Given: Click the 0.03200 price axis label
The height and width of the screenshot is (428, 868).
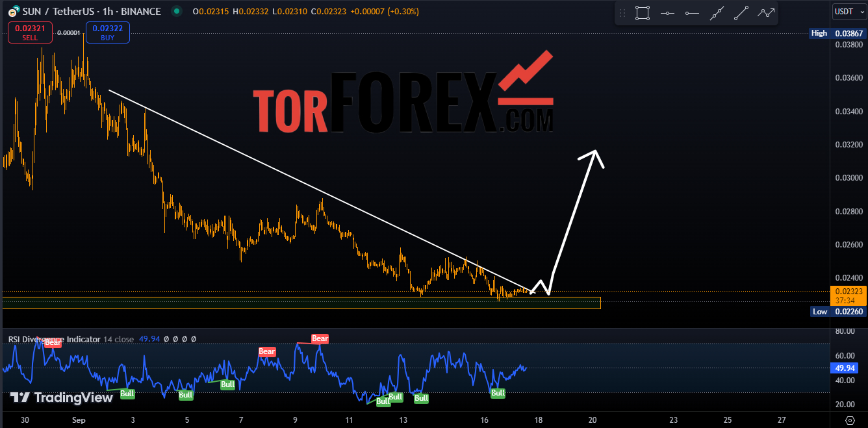Looking at the screenshot, I should point(849,145).
